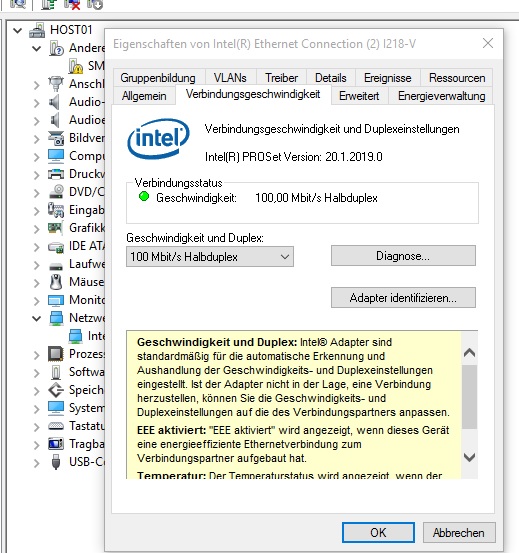Click the USB-Controller plug icon
Image resolution: width=519 pixels, height=553 pixels.
56,462
